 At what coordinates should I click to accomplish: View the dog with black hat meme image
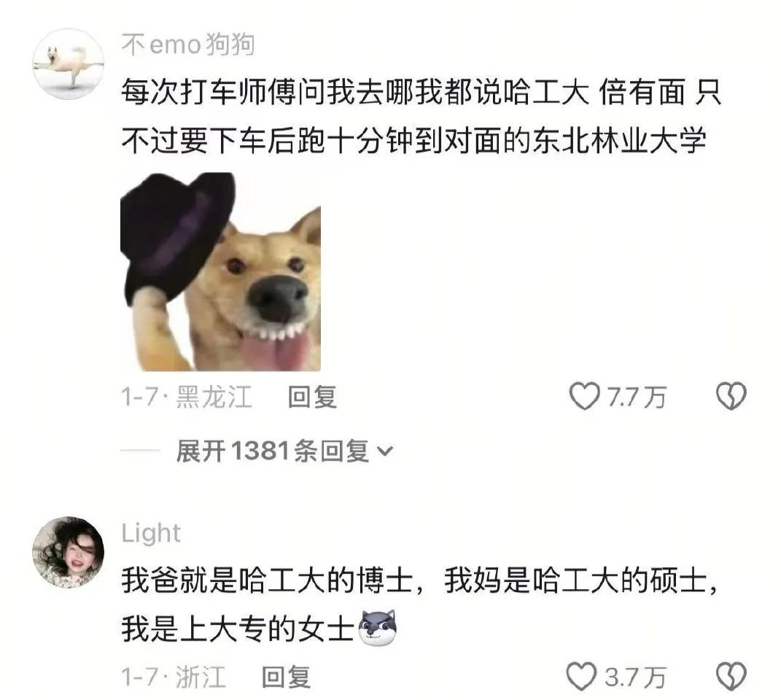click(221, 272)
